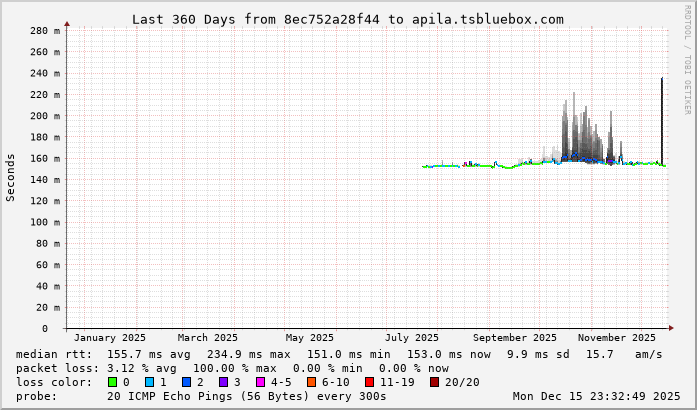Click the January 2025 x-axis label
Viewport: 697px width, 410px height.
point(110,338)
